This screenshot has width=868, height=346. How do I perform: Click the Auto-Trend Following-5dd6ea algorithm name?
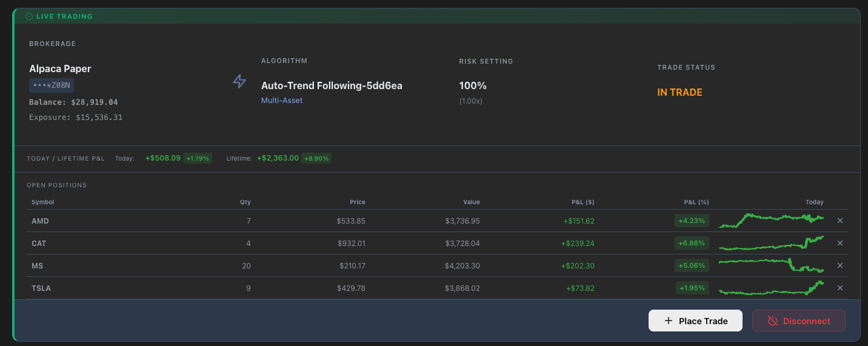(x=332, y=85)
